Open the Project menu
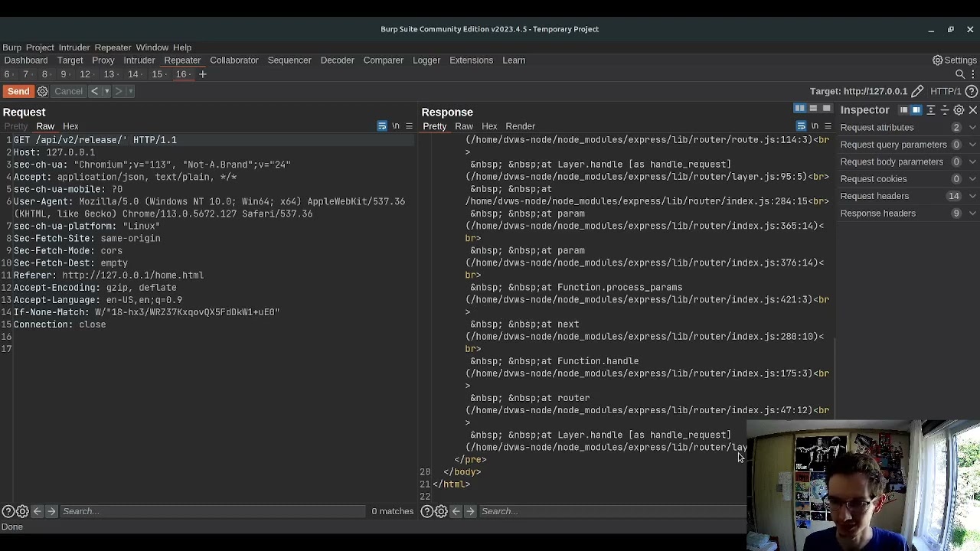 (40, 47)
